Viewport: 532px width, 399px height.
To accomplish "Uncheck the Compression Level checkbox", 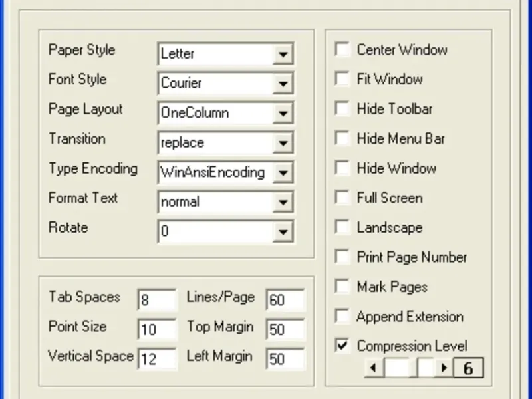I will coord(343,346).
